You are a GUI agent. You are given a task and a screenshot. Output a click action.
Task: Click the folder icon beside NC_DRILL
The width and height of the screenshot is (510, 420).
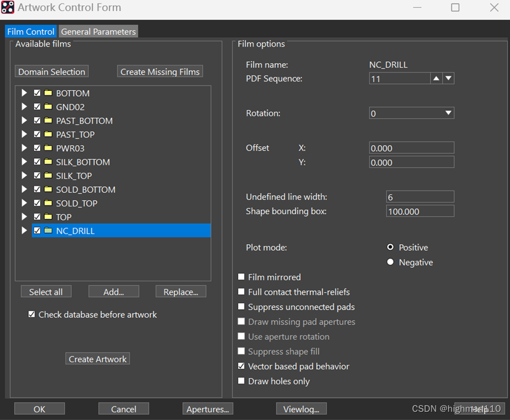click(x=48, y=231)
